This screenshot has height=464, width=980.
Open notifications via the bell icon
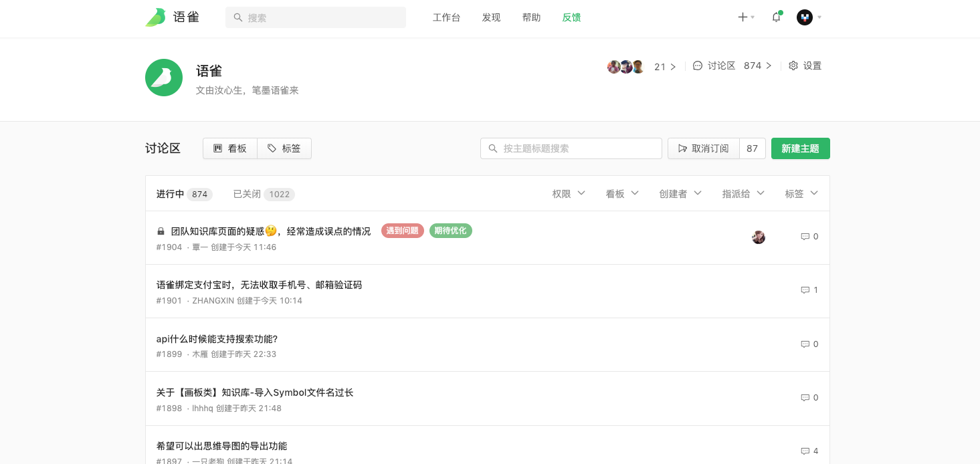click(x=776, y=17)
